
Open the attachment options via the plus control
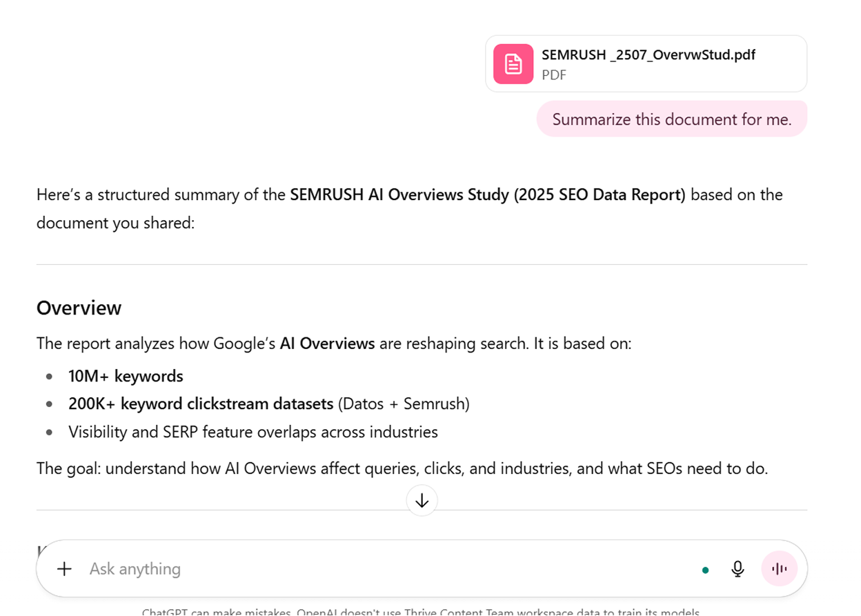coord(63,568)
